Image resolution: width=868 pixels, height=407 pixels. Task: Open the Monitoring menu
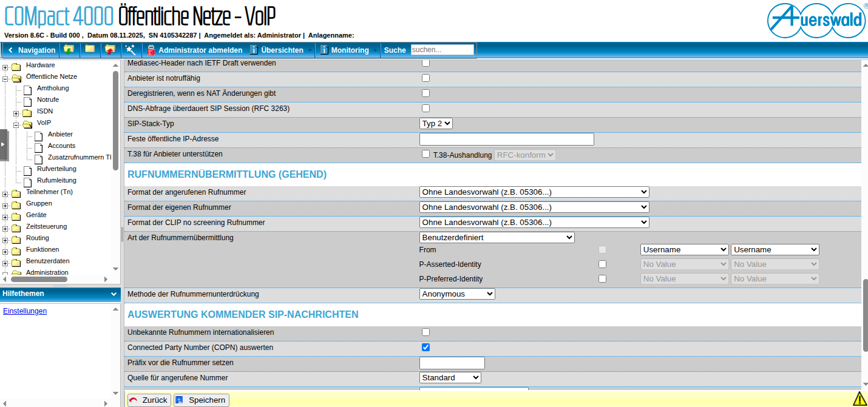point(350,50)
